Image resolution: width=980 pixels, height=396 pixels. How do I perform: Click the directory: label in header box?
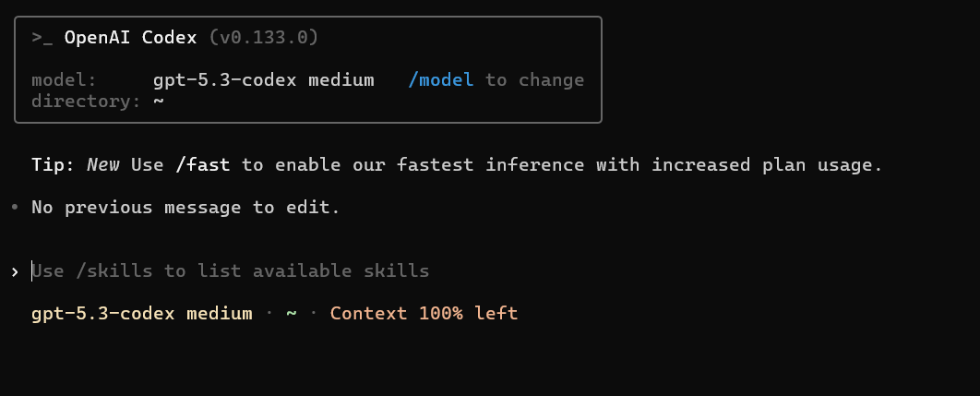(86, 102)
